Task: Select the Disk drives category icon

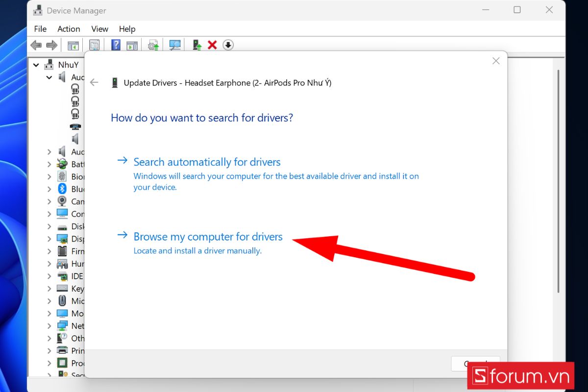Action: click(x=62, y=226)
